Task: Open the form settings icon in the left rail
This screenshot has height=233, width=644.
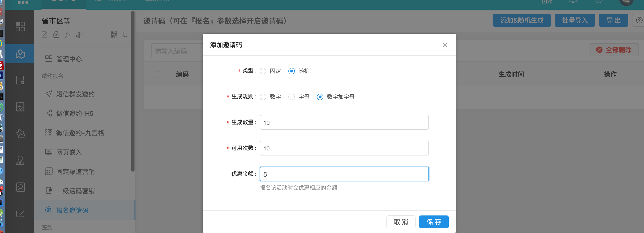Action: point(20,80)
